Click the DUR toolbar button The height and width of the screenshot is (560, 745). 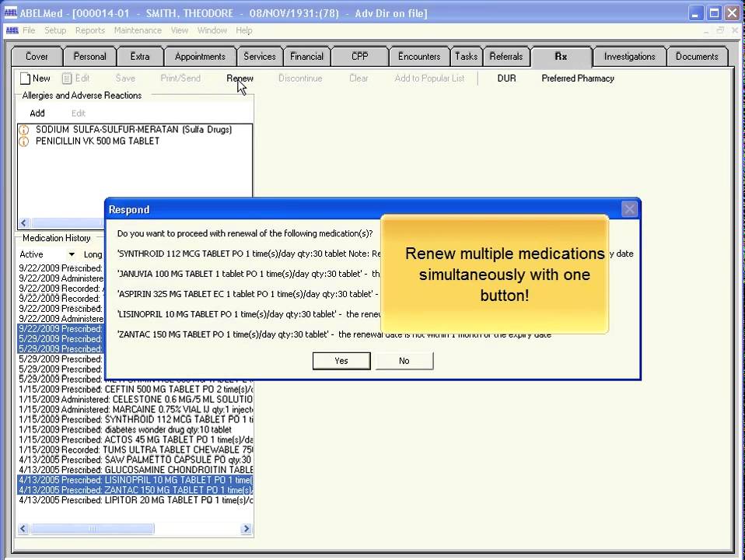click(x=506, y=79)
